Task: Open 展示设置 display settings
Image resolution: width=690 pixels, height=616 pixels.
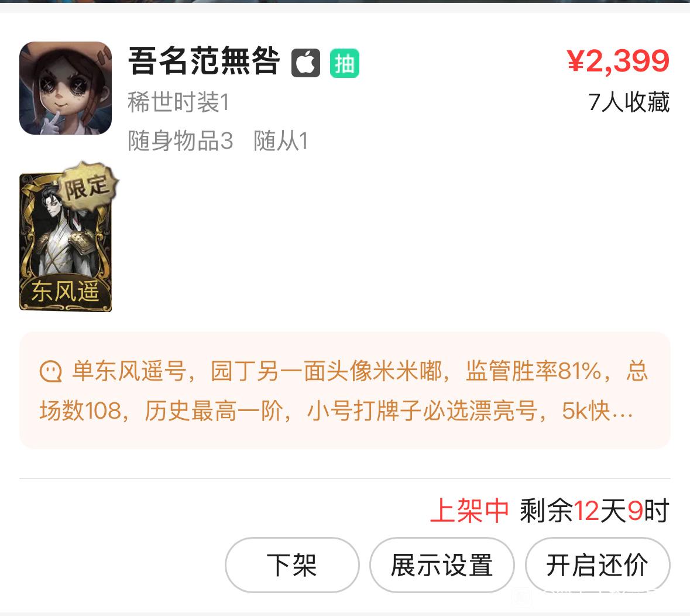Action: point(442,565)
